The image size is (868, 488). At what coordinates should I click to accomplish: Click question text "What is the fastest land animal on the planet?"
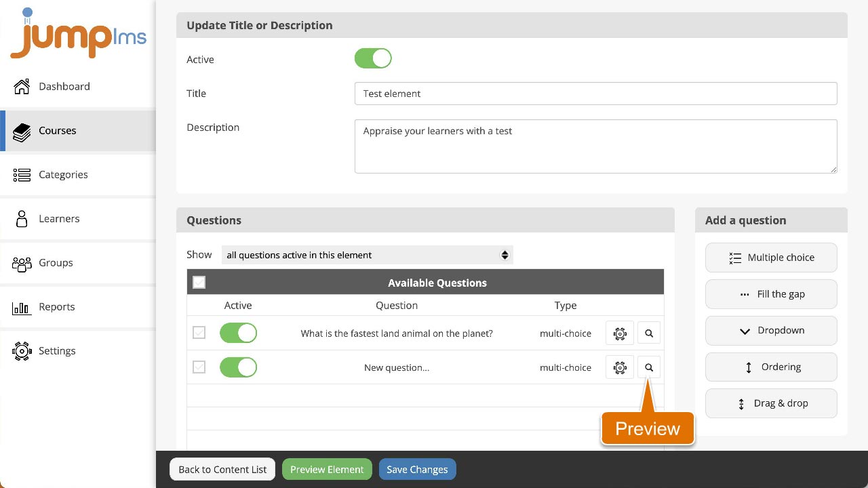397,333
